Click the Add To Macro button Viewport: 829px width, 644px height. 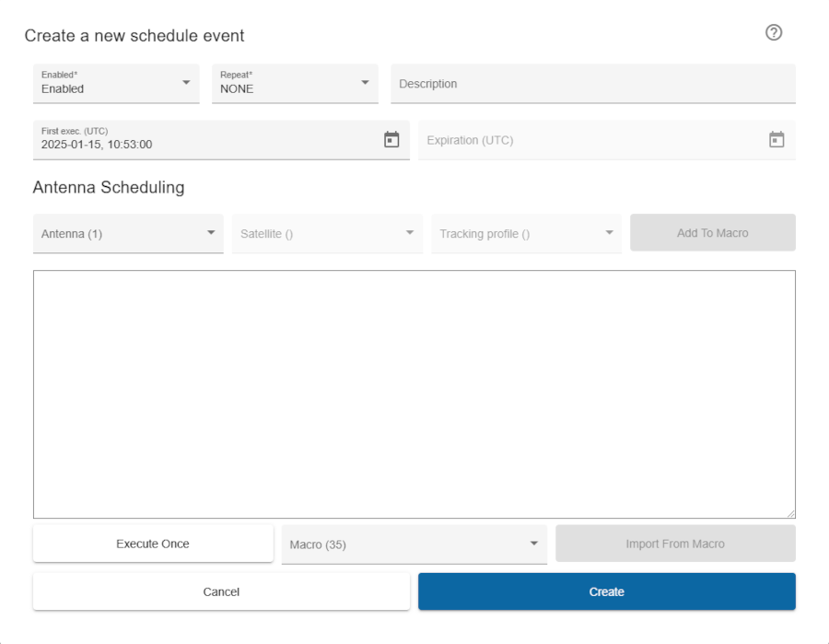click(x=712, y=232)
